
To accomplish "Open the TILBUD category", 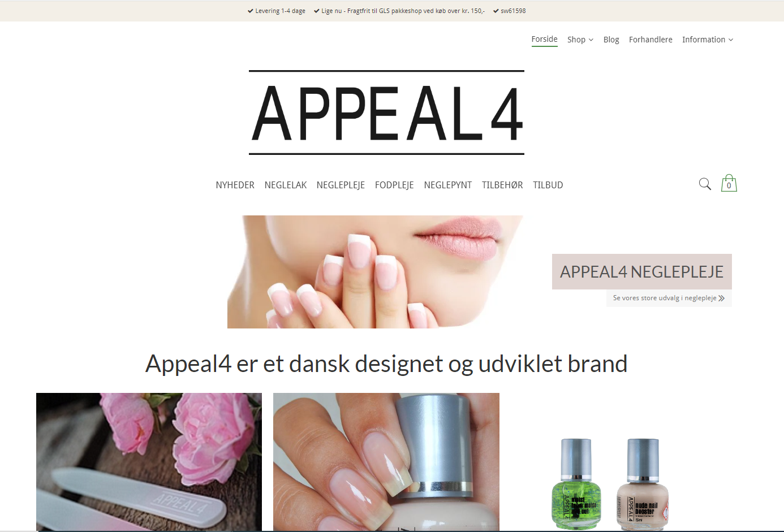I will (x=548, y=185).
